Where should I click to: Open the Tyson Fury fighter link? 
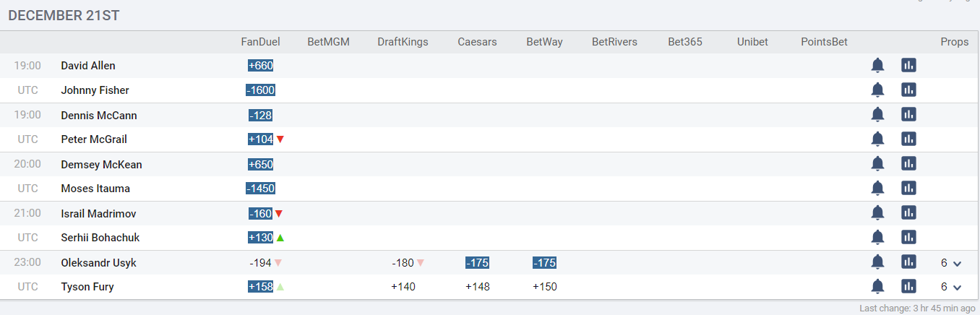(87, 287)
